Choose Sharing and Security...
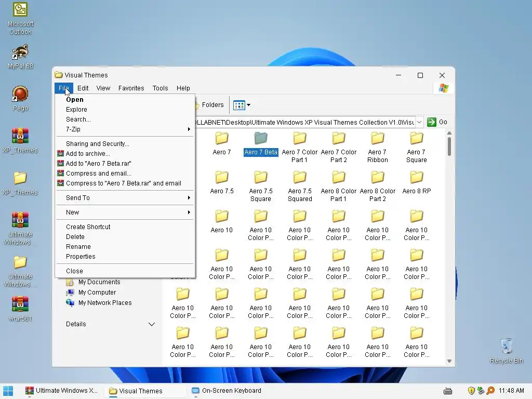Screen dimensions: 532x399 click(x=125, y=144)
